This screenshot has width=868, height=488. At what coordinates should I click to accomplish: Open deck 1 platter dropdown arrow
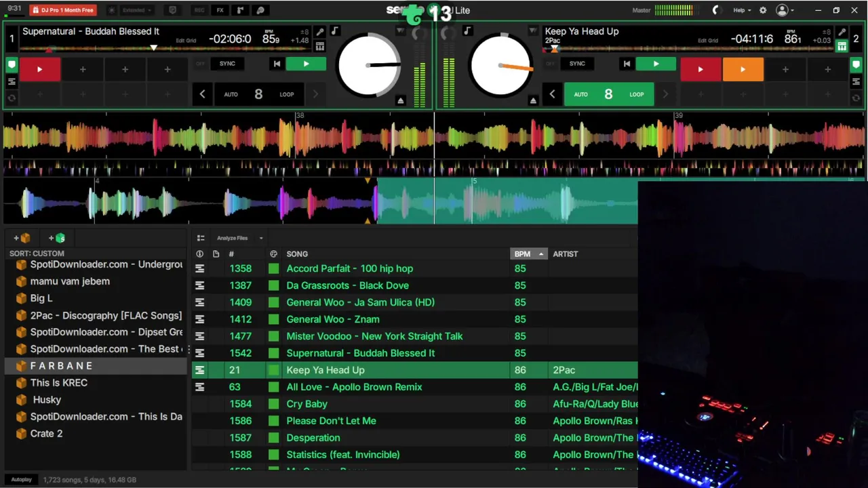(400, 31)
